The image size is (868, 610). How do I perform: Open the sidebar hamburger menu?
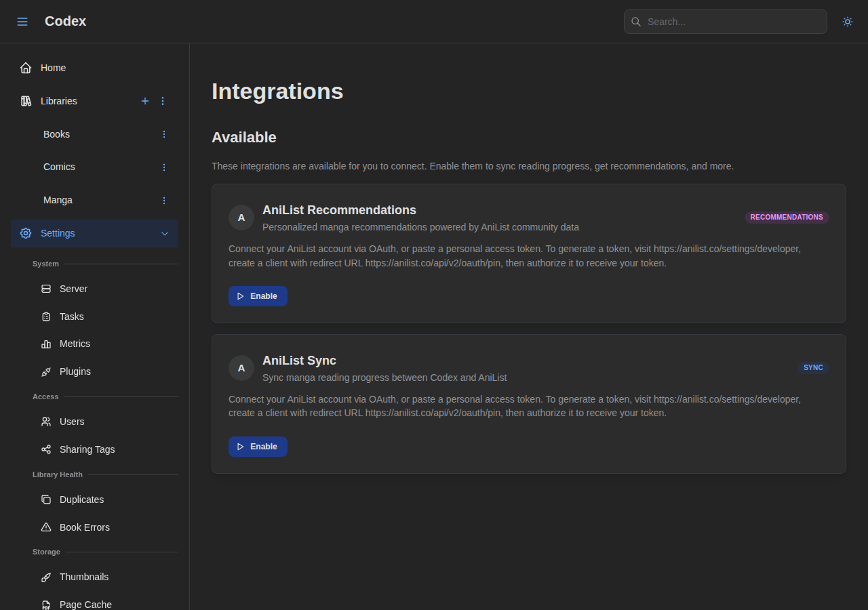pyautogui.click(x=22, y=21)
